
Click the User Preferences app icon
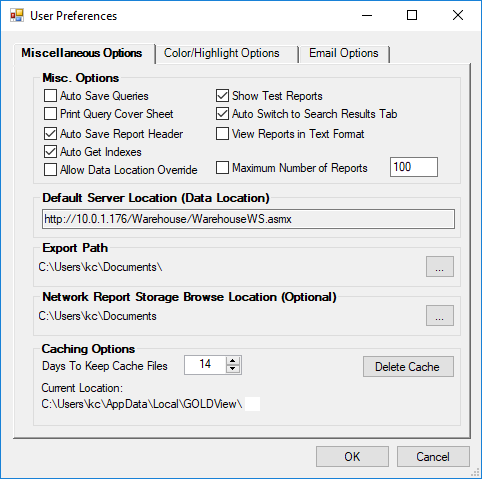tap(17, 15)
